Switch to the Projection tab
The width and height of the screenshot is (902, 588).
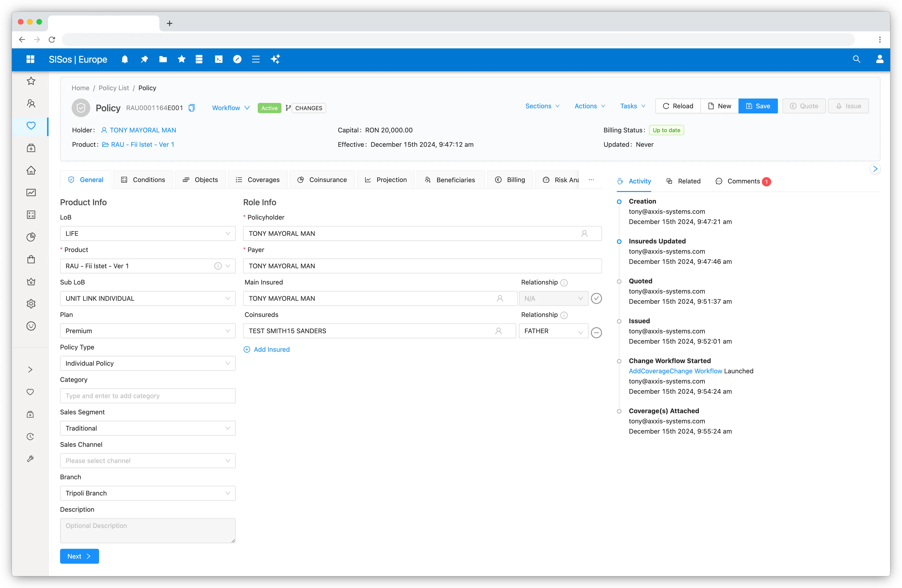coord(386,180)
